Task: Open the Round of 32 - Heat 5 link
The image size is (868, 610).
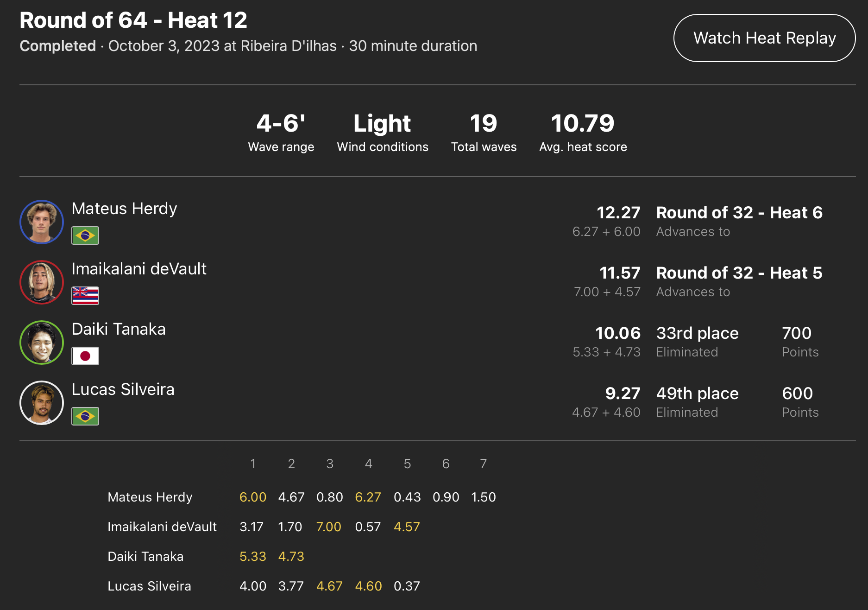Action: (739, 273)
